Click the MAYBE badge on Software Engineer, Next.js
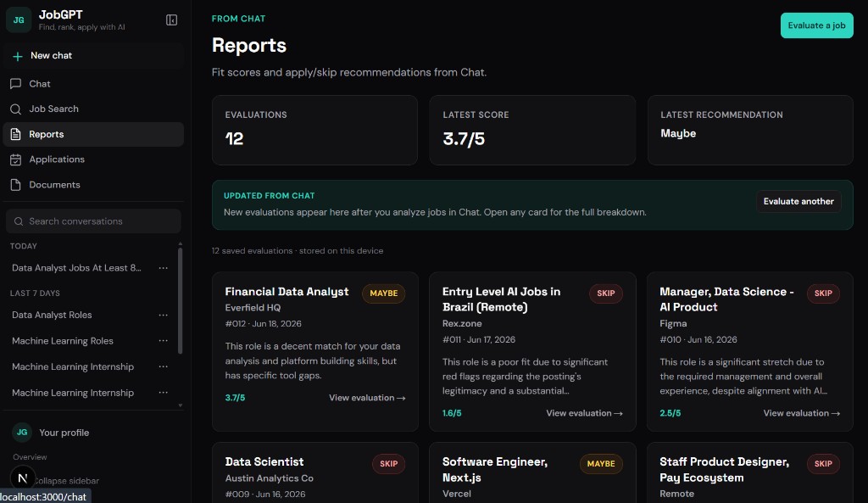 pyautogui.click(x=601, y=464)
